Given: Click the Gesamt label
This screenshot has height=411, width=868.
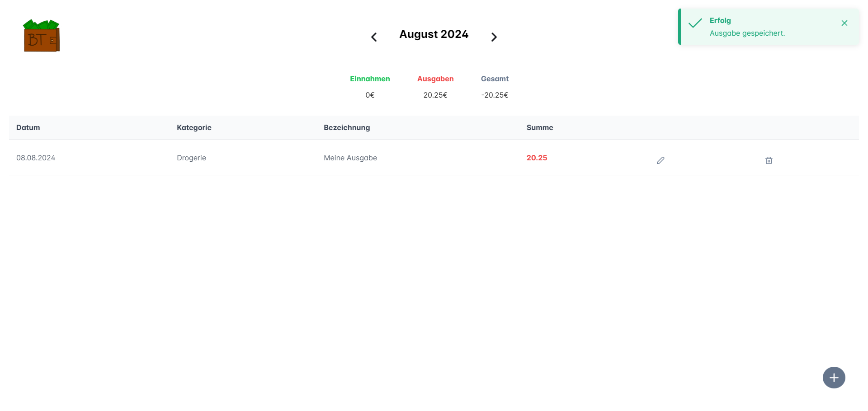Looking at the screenshot, I should [495, 79].
